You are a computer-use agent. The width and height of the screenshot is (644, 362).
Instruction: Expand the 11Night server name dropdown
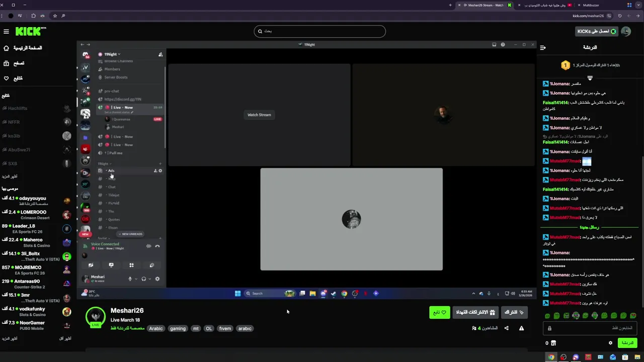(113, 54)
